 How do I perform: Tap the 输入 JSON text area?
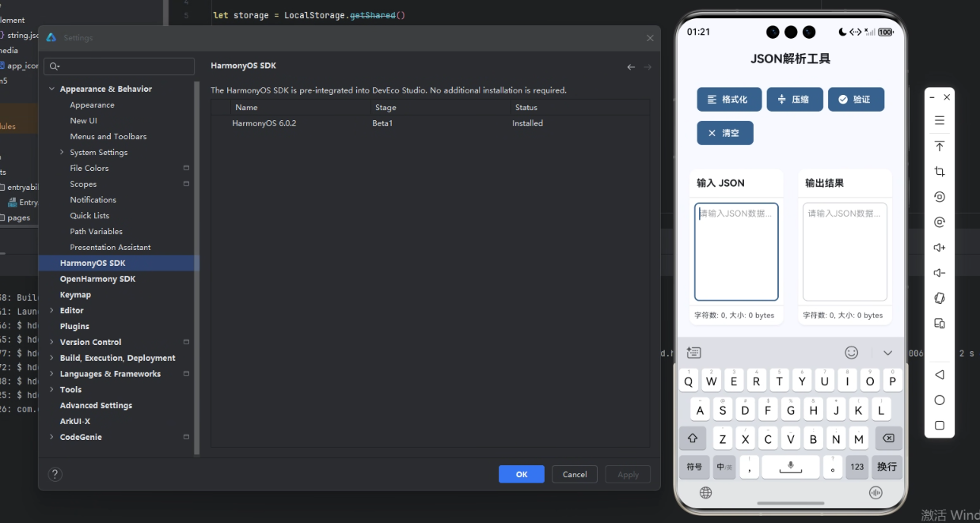click(x=736, y=252)
